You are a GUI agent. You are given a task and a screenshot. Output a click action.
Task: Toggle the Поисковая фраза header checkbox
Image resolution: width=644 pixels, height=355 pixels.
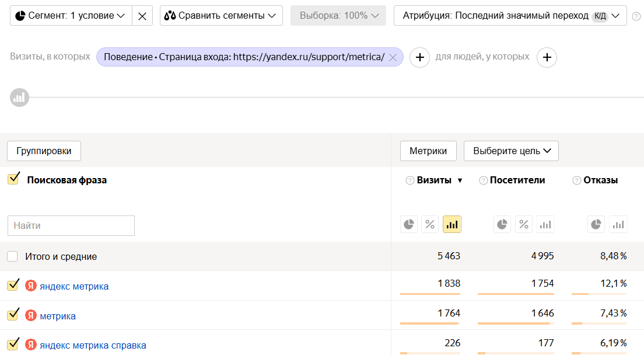pyautogui.click(x=13, y=179)
